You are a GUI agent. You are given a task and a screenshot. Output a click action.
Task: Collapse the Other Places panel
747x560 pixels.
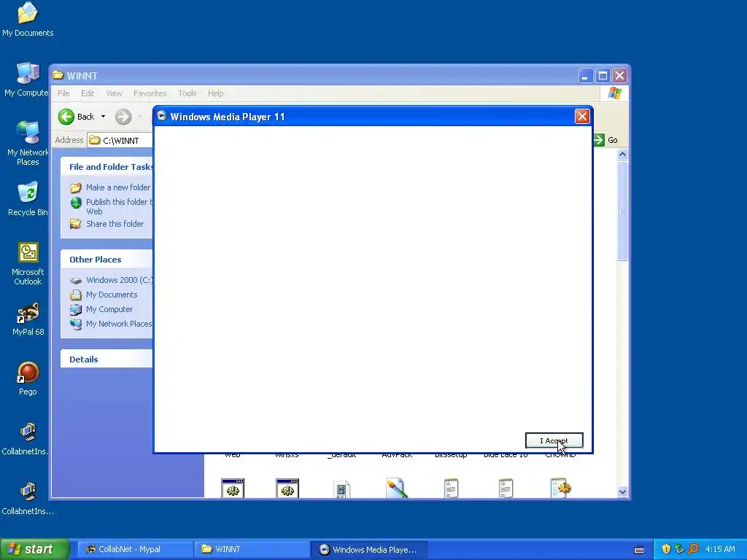(107, 260)
